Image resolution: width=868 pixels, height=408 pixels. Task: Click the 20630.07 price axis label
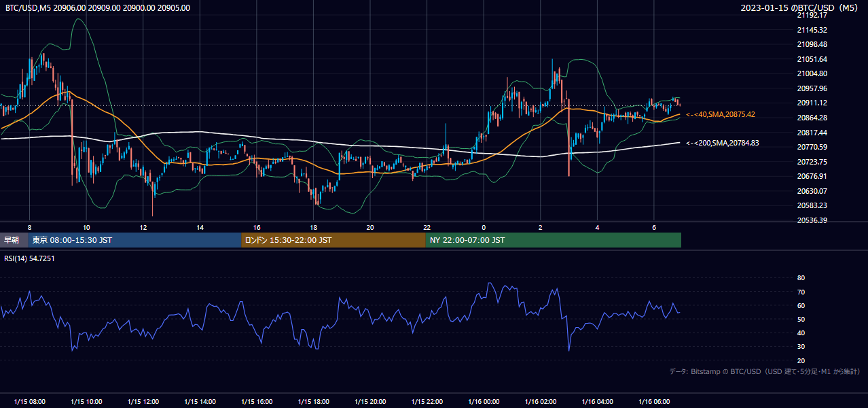[812, 191]
